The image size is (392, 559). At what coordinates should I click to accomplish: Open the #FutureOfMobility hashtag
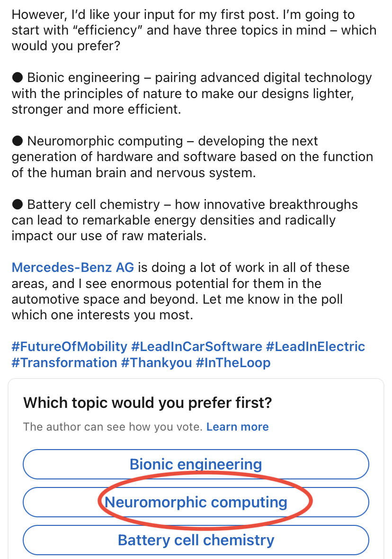tap(70, 346)
